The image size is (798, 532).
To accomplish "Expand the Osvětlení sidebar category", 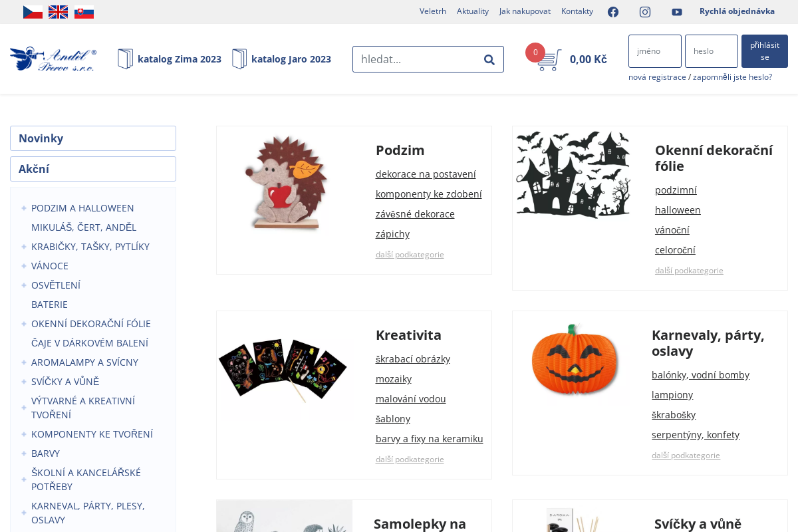I will point(24,285).
